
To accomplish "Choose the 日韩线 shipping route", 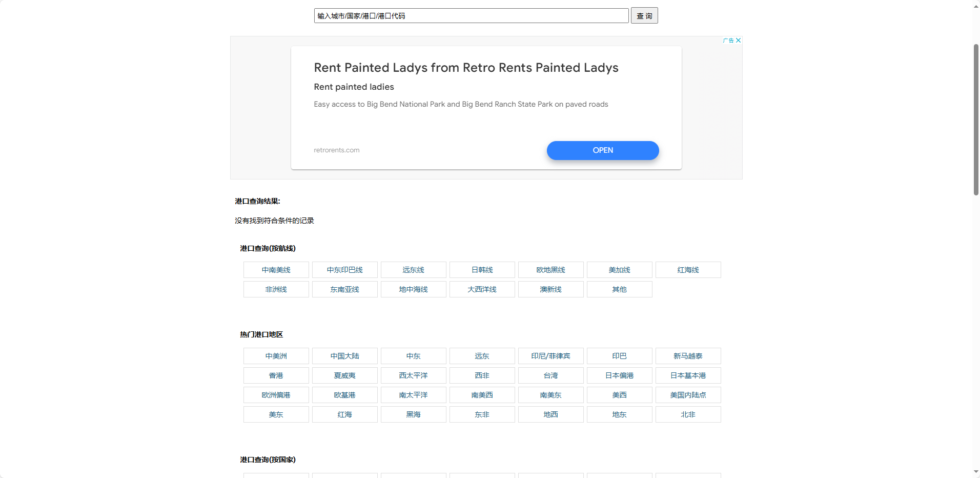I will click(482, 270).
